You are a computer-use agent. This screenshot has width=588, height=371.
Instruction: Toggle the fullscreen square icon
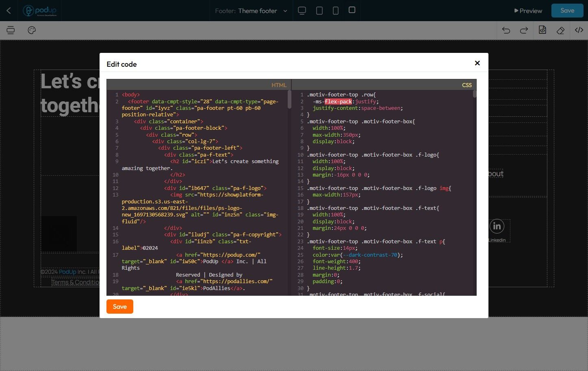pyautogui.click(x=352, y=10)
